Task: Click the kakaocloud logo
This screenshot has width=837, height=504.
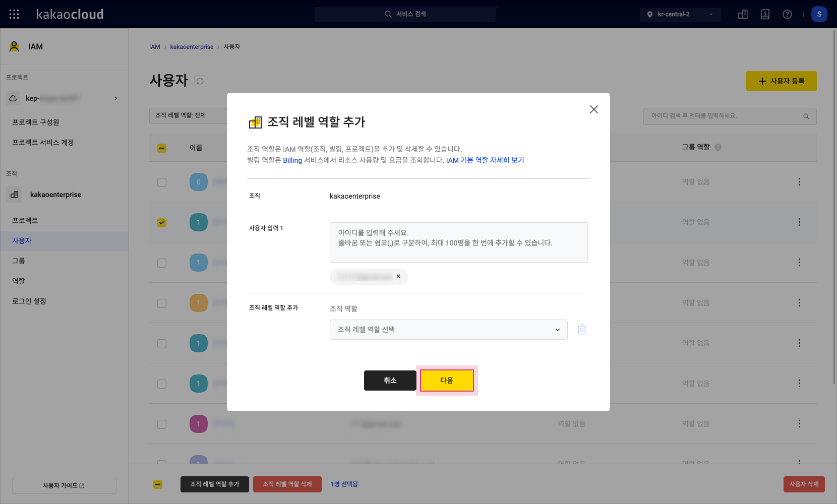Action: 70,14
